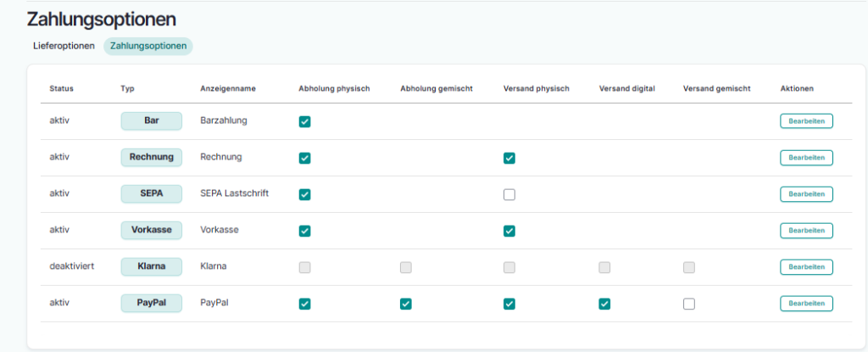Screen dimensions: 868x352
Task: Click the PayPal type badge
Action: tap(152, 304)
